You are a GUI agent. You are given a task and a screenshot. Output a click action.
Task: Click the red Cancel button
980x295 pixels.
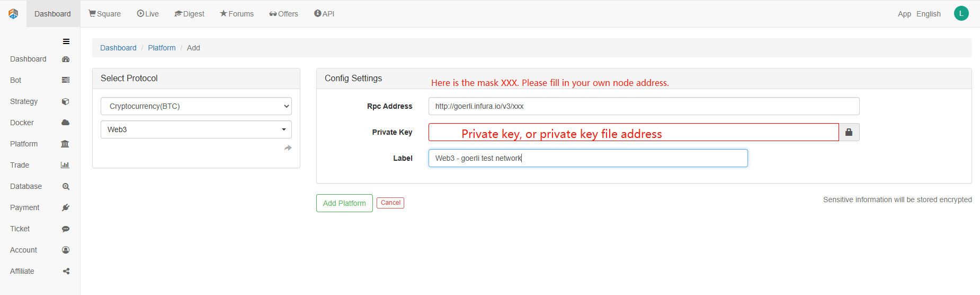pyautogui.click(x=390, y=203)
